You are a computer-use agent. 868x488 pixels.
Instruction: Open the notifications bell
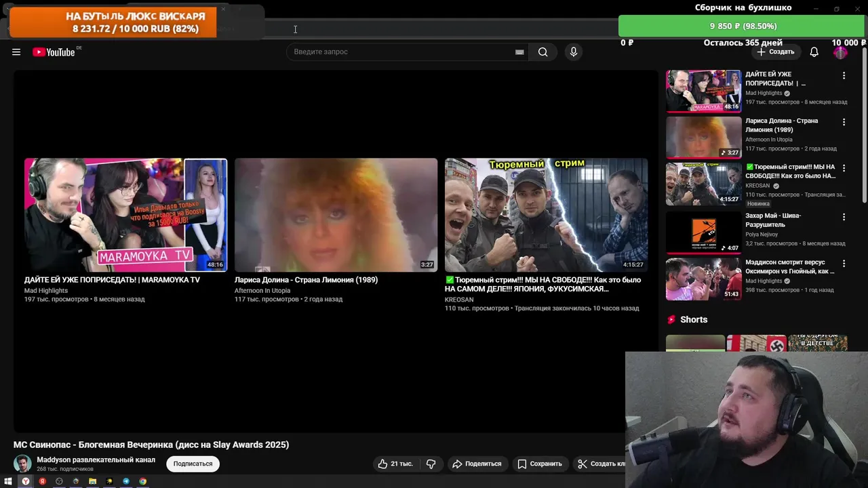(x=814, y=52)
